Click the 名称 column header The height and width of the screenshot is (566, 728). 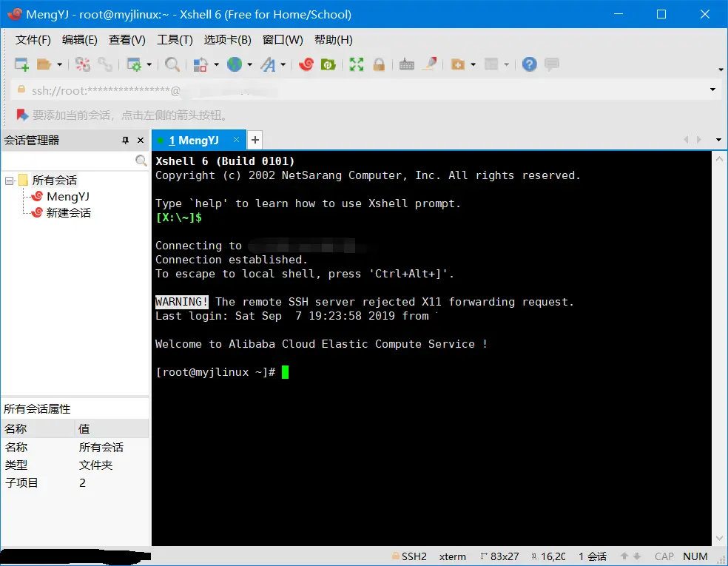click(38, 428)
